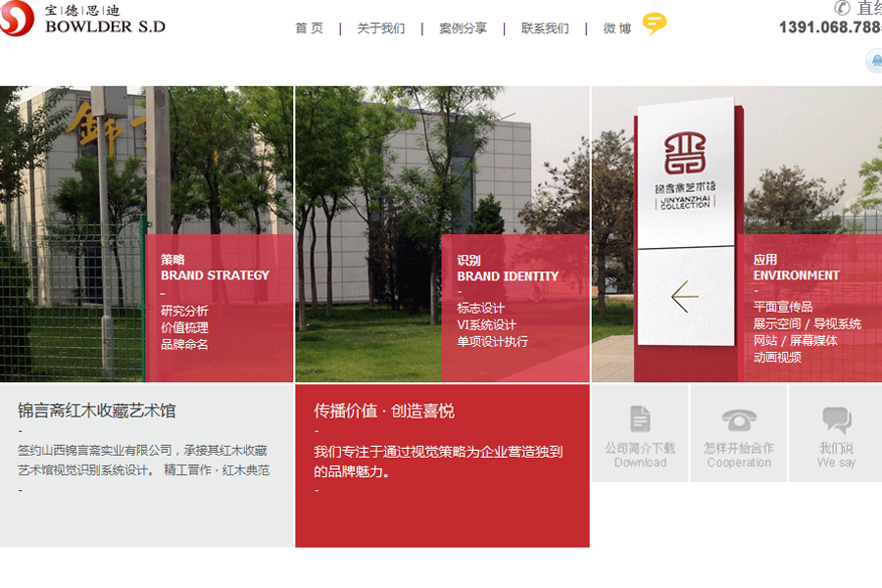The width and height of the screenshot is (882, 588).
Task: Click the 怎样开始合作 label
Action: pyautogui.click(x=738, y=448)
